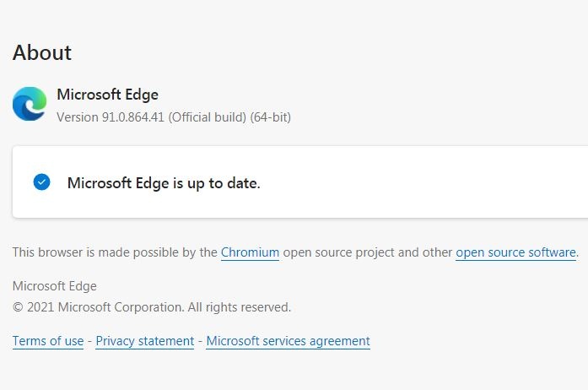588x390 pixels.
Task: Click the dash between Terms and Privacy links
Action: tap(89, 341)
